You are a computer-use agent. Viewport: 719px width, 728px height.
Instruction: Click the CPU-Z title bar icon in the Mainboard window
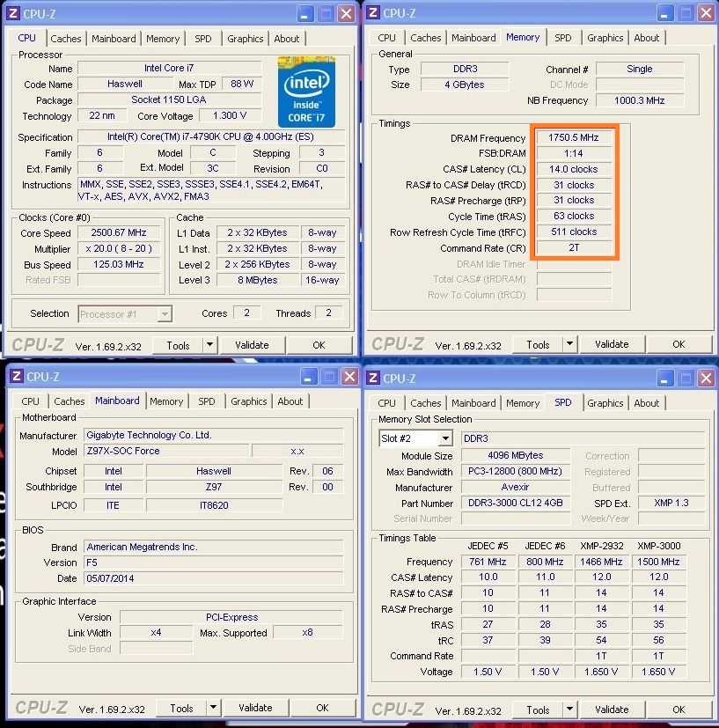17,377
